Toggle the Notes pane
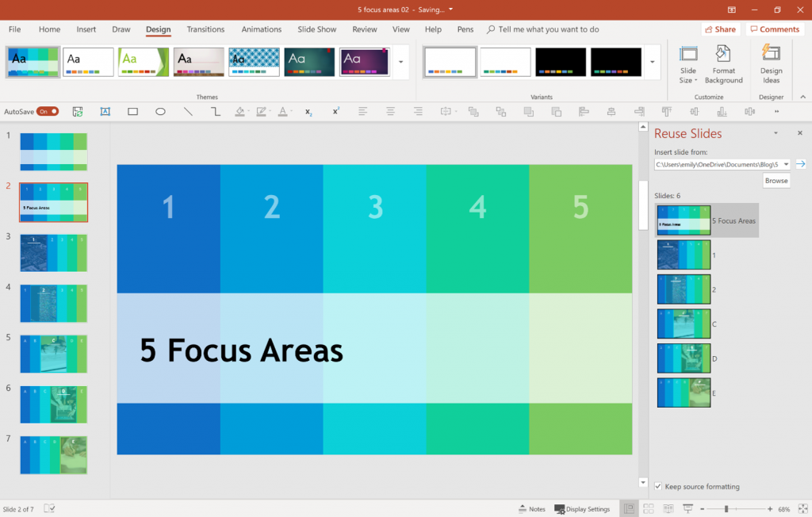Viewport: 812px width, 517px height. click(532, 508)
